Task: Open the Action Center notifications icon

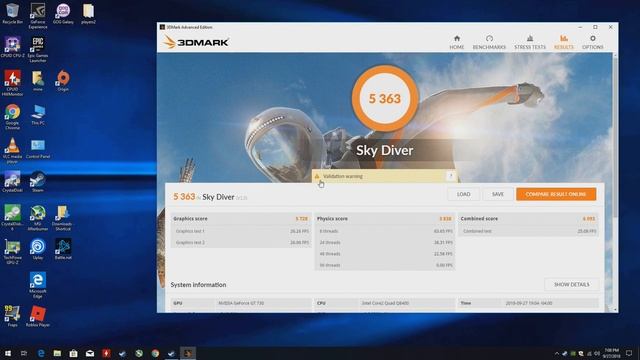Action: click(629, 353)
